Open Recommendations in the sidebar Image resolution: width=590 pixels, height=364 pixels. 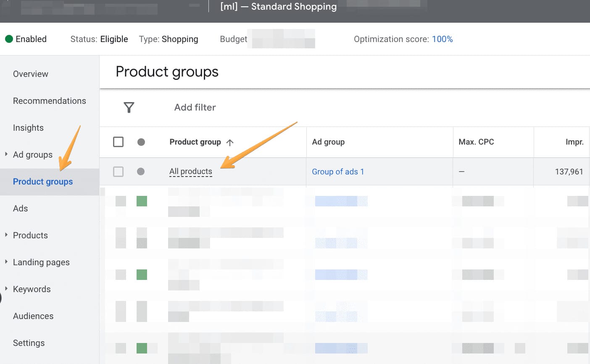point(50,101)
